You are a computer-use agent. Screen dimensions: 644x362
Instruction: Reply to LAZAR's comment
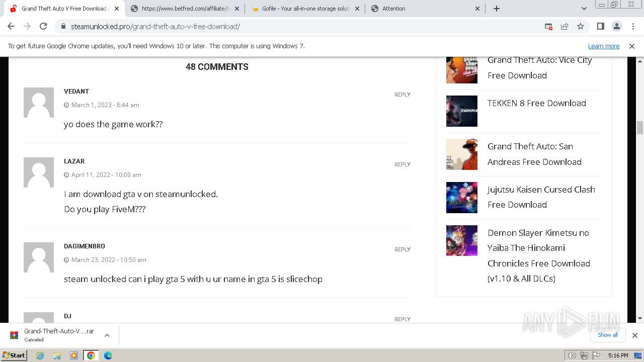point(403,164)
